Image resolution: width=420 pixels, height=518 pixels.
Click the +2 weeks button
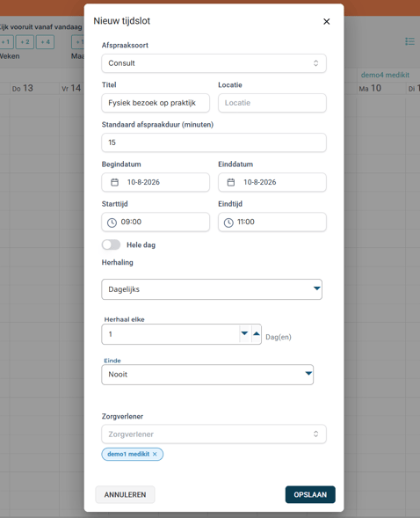tap(25, 42)
